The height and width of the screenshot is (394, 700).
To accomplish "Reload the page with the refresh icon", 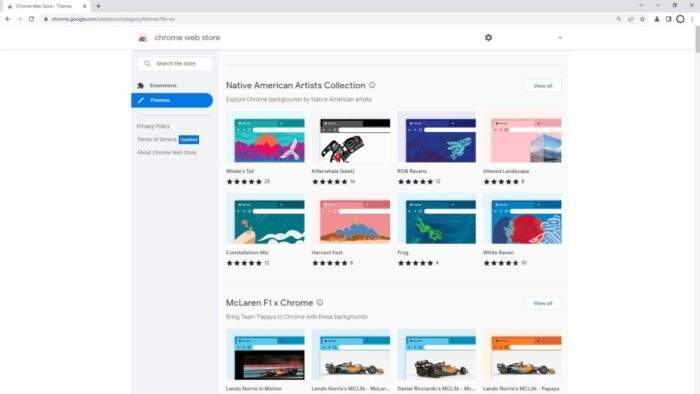I will coord(31,19).
